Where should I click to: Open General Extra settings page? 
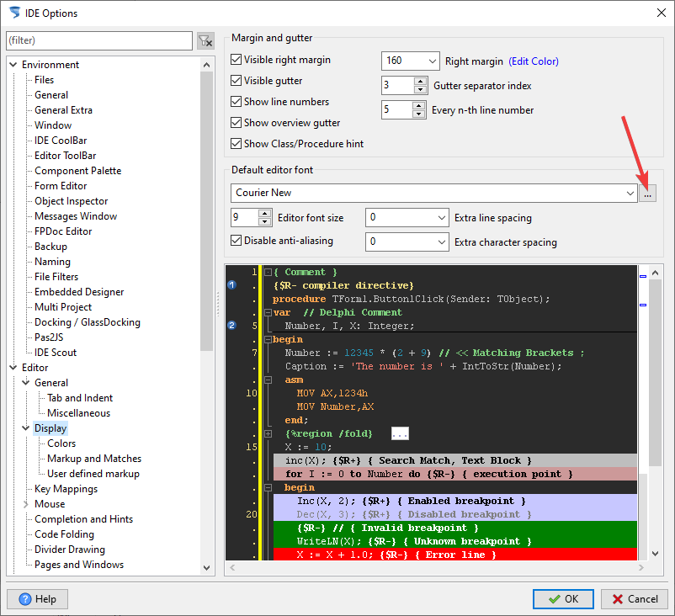pyautogui.click(x=63, y=110)
